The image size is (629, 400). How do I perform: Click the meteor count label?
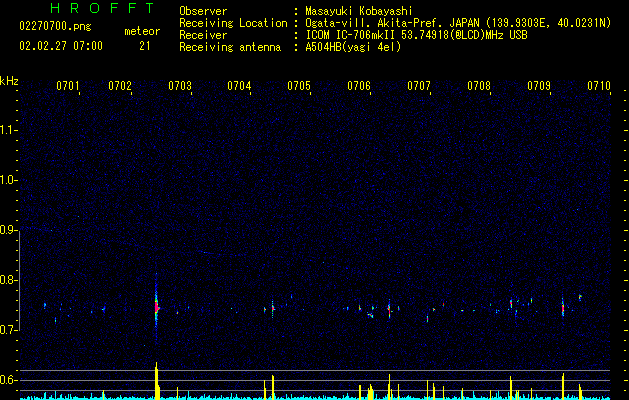coord(142,31)
